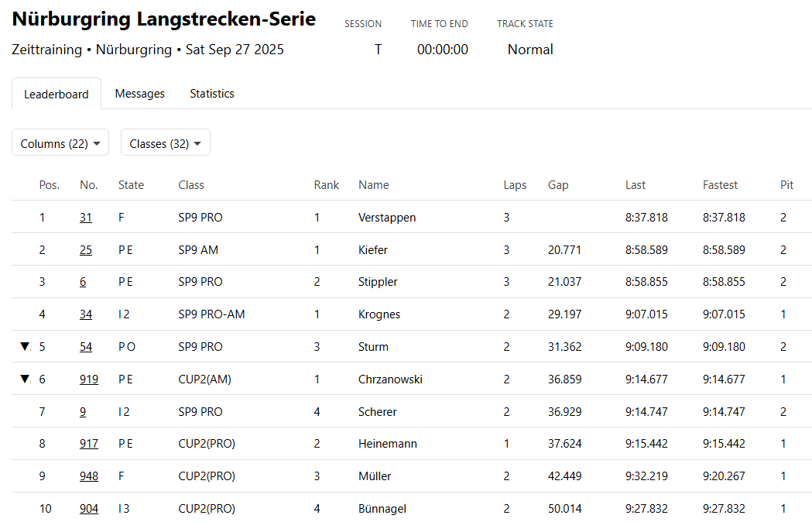Open car number 54 link
The width and height of the screenshot is (812, 522).
click(86, 347)
